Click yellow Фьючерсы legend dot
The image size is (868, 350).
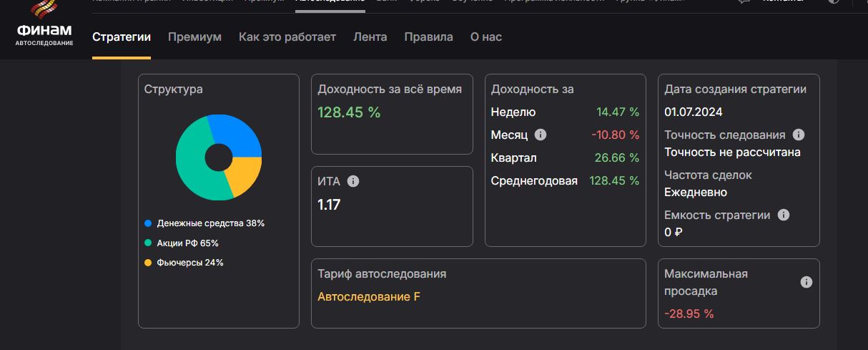pyautogui.click(x=148, y=263)
